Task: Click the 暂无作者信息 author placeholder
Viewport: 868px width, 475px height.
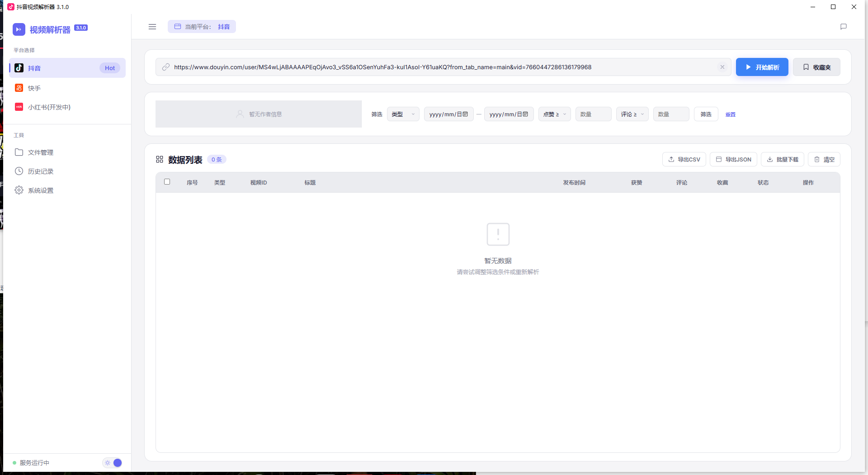Action: pos(259,114)
